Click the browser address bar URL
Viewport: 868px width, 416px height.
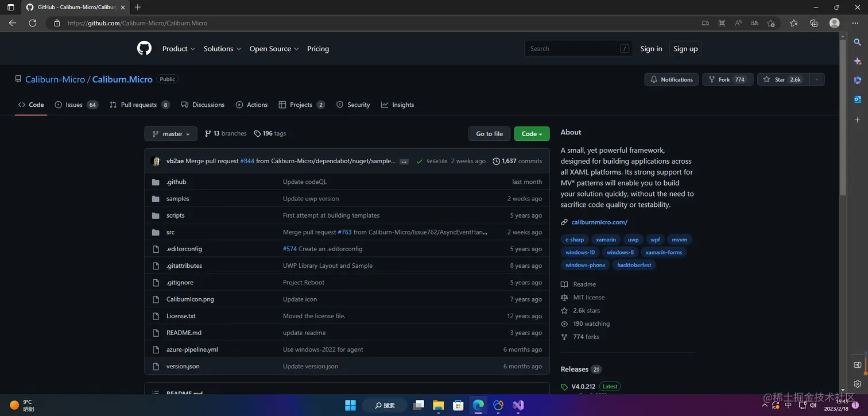click(x=137, y=23)
